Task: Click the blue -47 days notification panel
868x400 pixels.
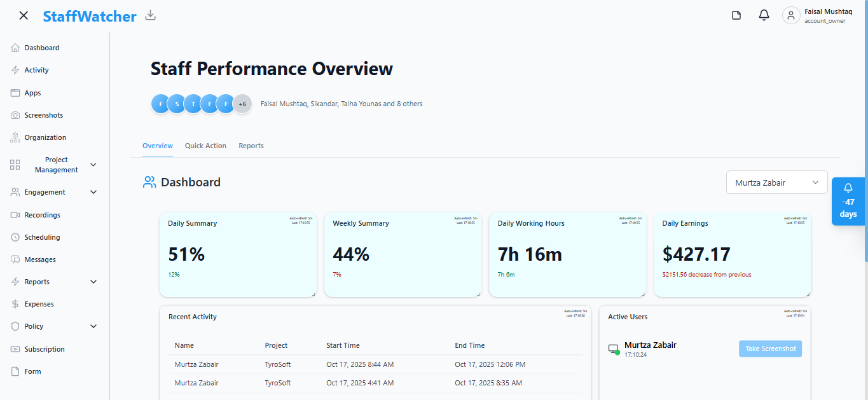Action: (x=848, y=201)
